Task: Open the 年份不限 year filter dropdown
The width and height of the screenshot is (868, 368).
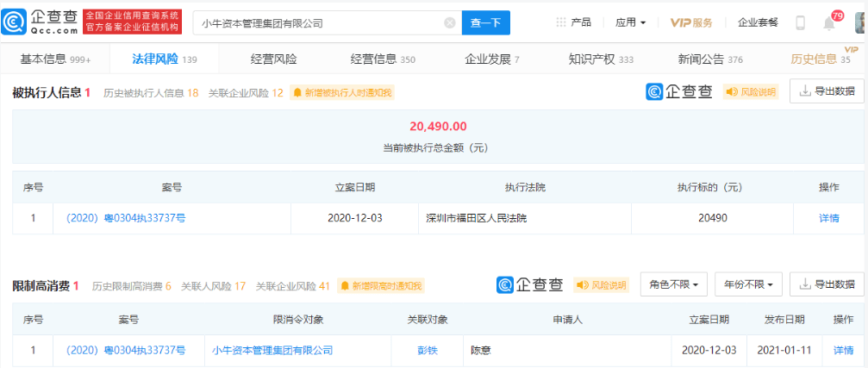Action: click(748, 284)
